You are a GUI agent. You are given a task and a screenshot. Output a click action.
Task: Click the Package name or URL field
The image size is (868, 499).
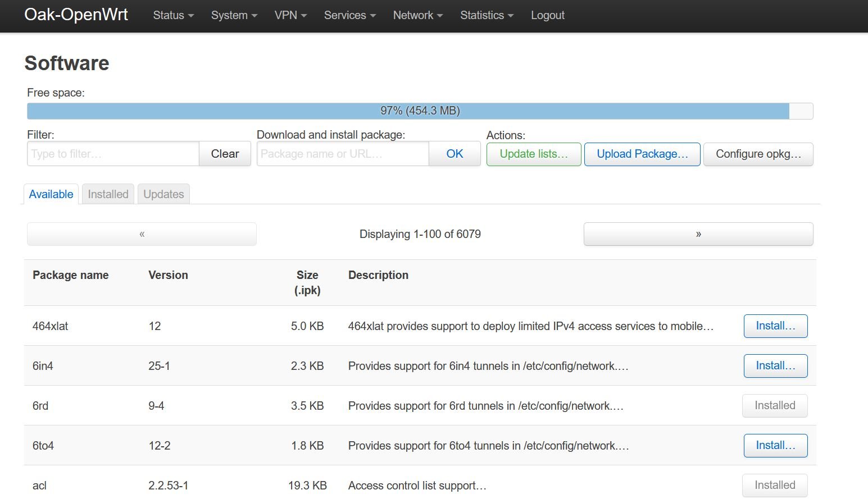click(x=343, y=154)
